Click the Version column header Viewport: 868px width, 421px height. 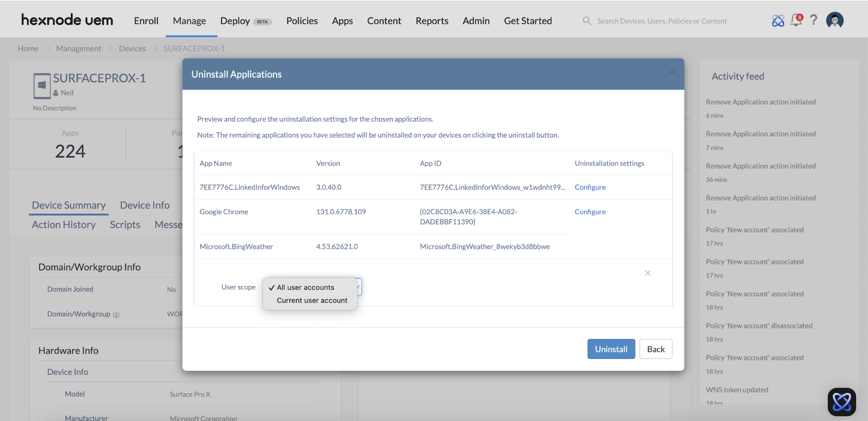tap(328, 163)
